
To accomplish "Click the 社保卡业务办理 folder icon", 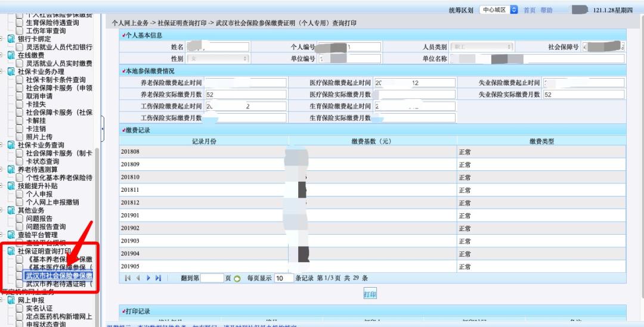I will [x=11, y=72].
